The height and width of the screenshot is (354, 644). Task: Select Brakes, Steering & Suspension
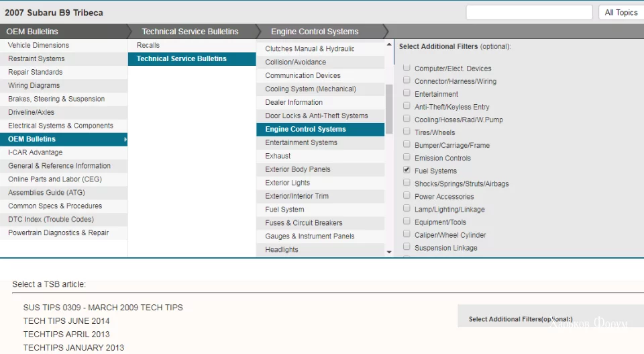pos(64,99)
